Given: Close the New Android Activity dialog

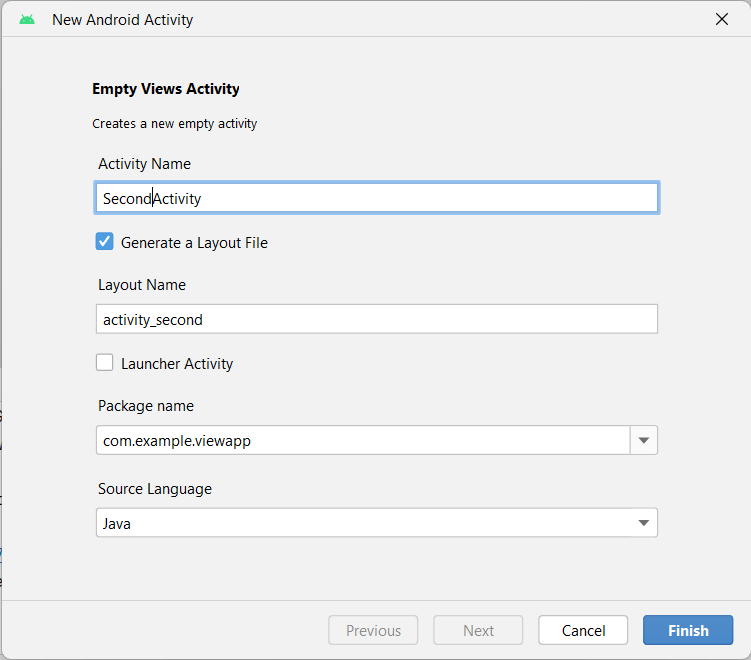Looking at the screenshot, I should click(x=721, y=19).
